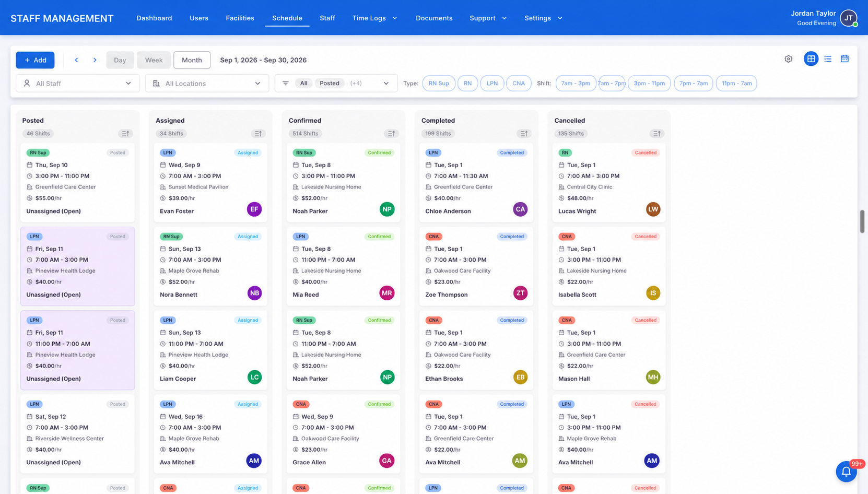
Task: Select the Posted status chip
Action: tap(330, 84)
